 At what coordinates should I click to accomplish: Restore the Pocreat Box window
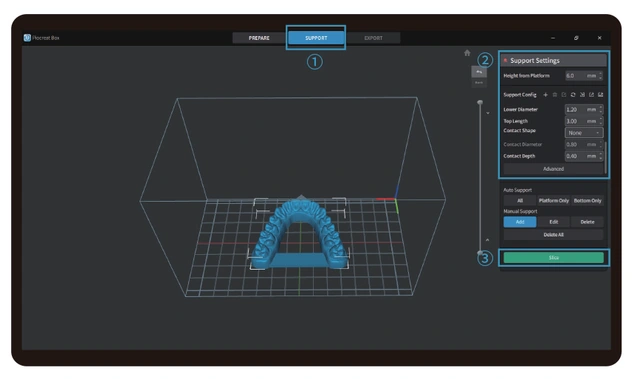(576, 38)
